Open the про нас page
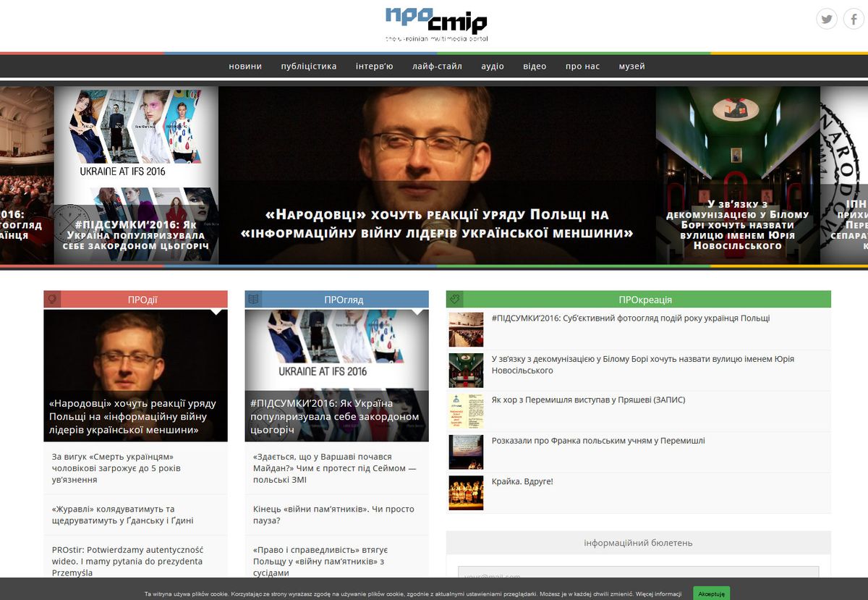 (x=582, y=66)
